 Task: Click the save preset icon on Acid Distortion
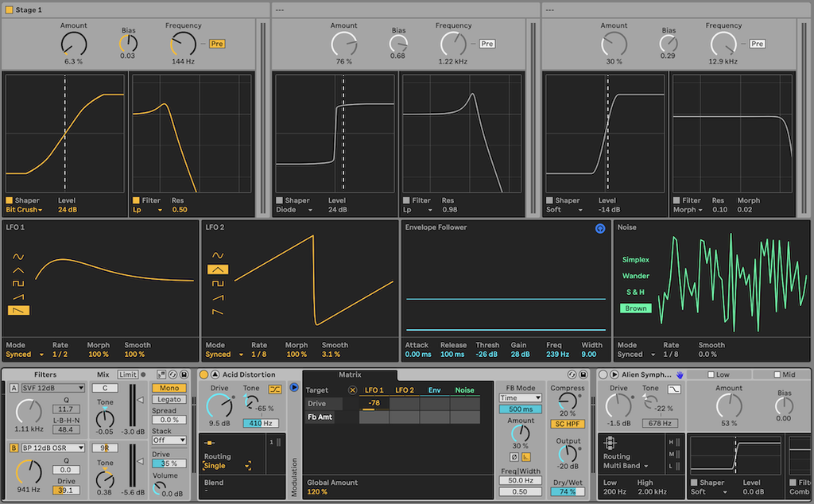(584, 374)
